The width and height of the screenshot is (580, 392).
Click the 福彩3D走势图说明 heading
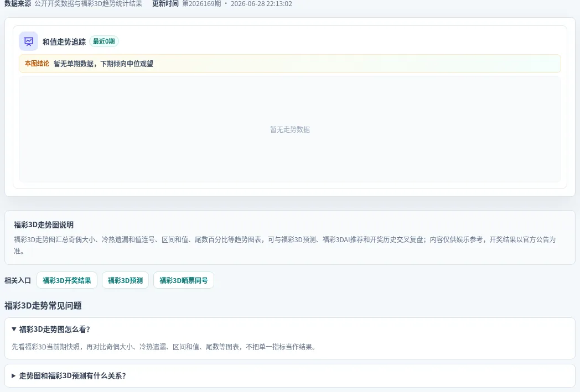(x=44, y=224)
